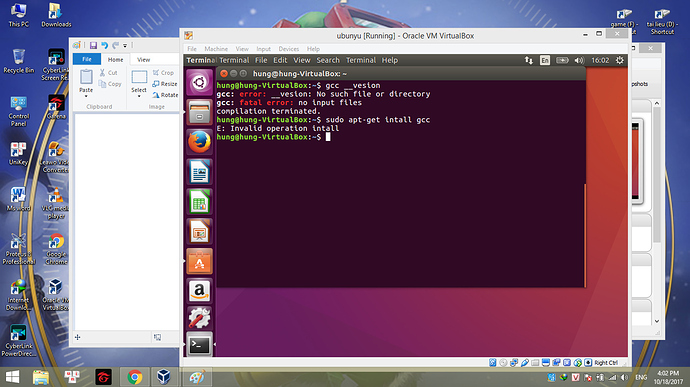Open the terminal View menu

[x=301, y=60]
